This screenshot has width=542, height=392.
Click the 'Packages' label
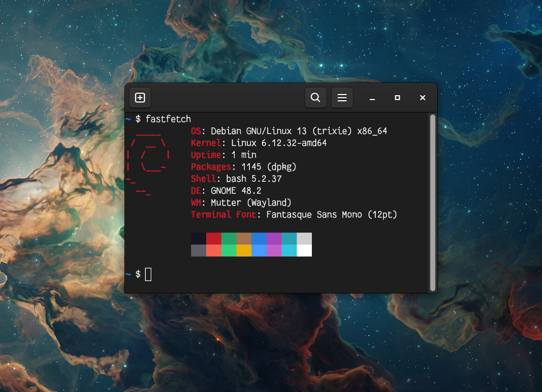211,167
